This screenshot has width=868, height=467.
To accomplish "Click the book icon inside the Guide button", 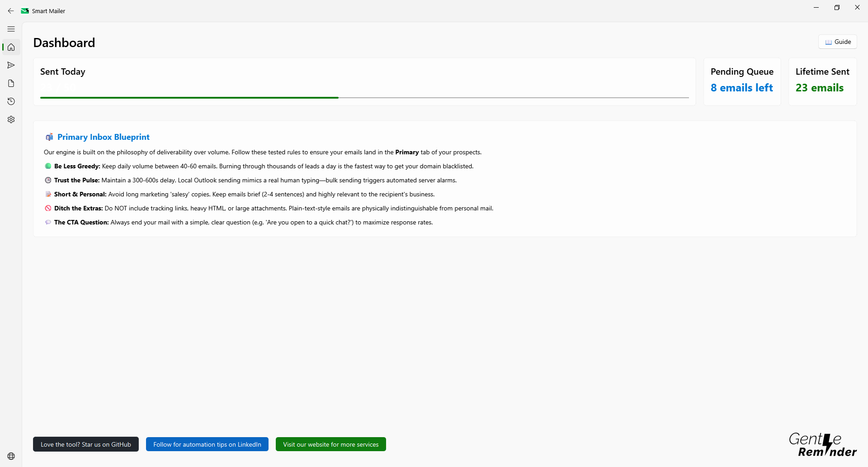I will pos(828,42).
